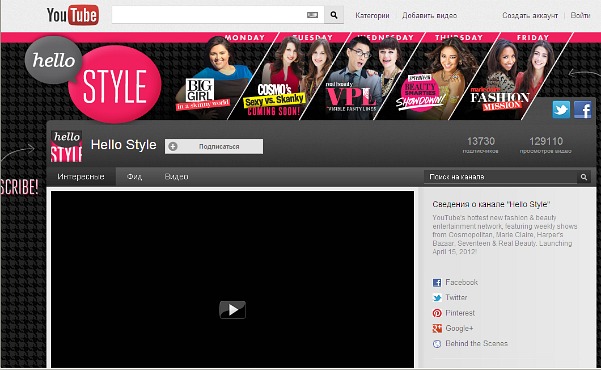Open the Twitter icon in the banner

click(561, 110)
